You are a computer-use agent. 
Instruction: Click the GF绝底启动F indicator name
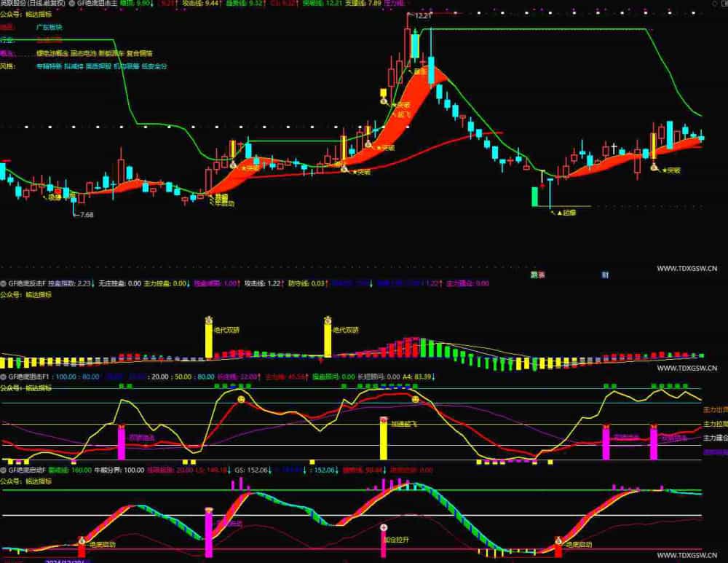27,470
